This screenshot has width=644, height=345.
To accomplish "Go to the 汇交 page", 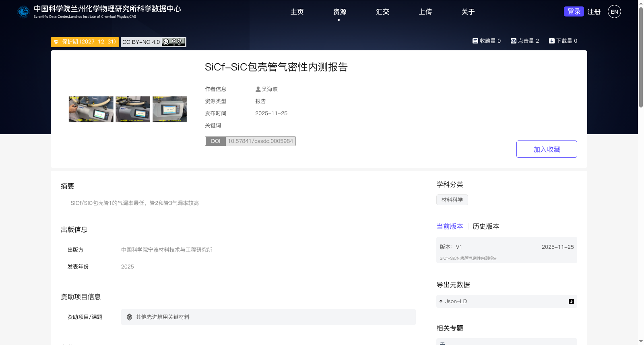I will 382,12.
